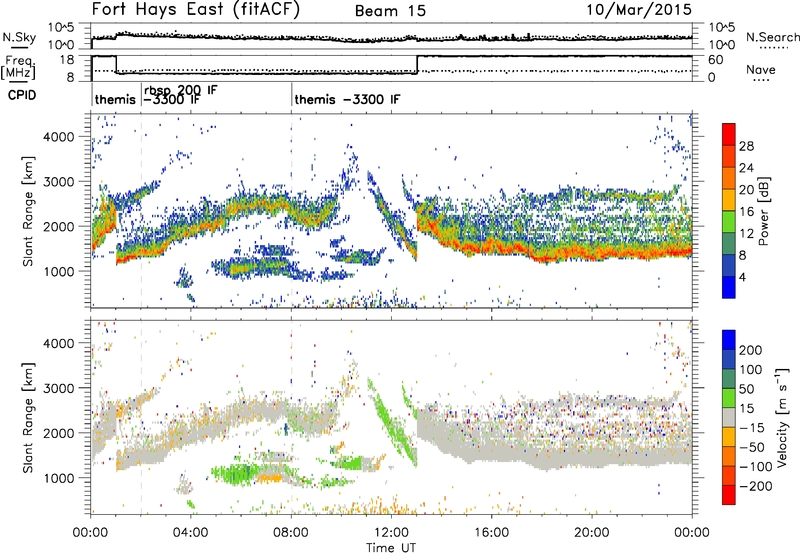This screenshot has width=800, height=554.
Task: Pick the gray segment of the Velocity colorbar
Action: click(x=729, y=418)
